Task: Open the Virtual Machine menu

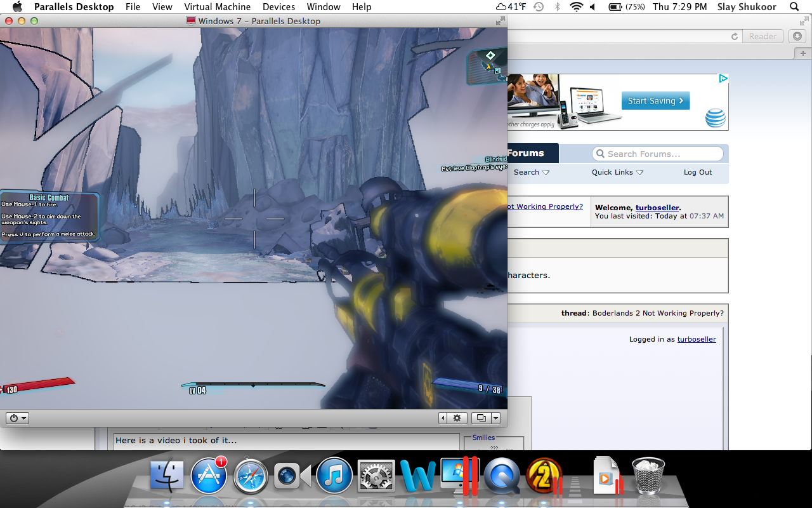Action: pyautogui.click(x=218, y=7)
